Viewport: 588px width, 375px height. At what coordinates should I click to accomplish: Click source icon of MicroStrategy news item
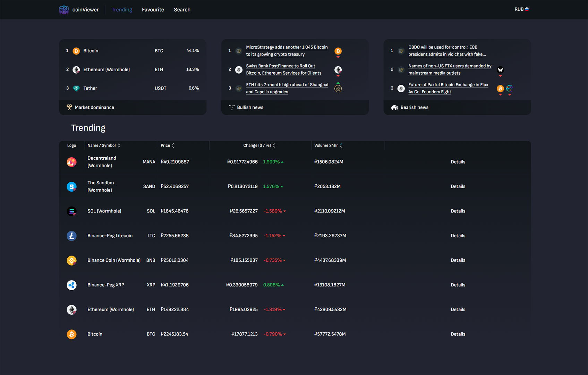[x=239, y=51]
